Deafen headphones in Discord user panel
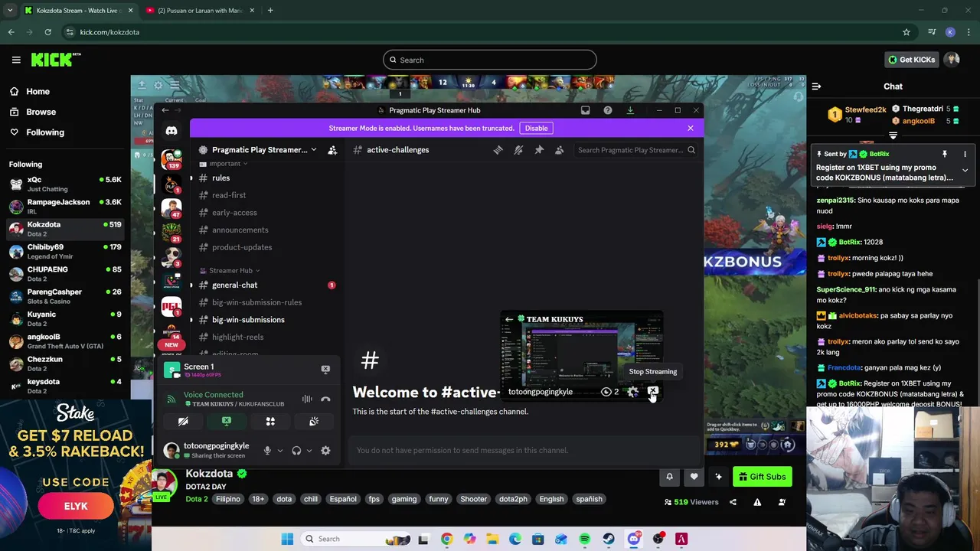The width and height of the screenshot is (980, 551). [296, 451]
